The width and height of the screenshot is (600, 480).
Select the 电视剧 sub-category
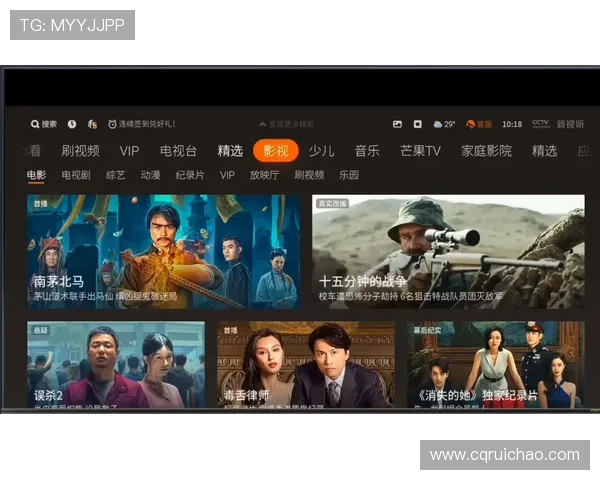tap(76, 175)
